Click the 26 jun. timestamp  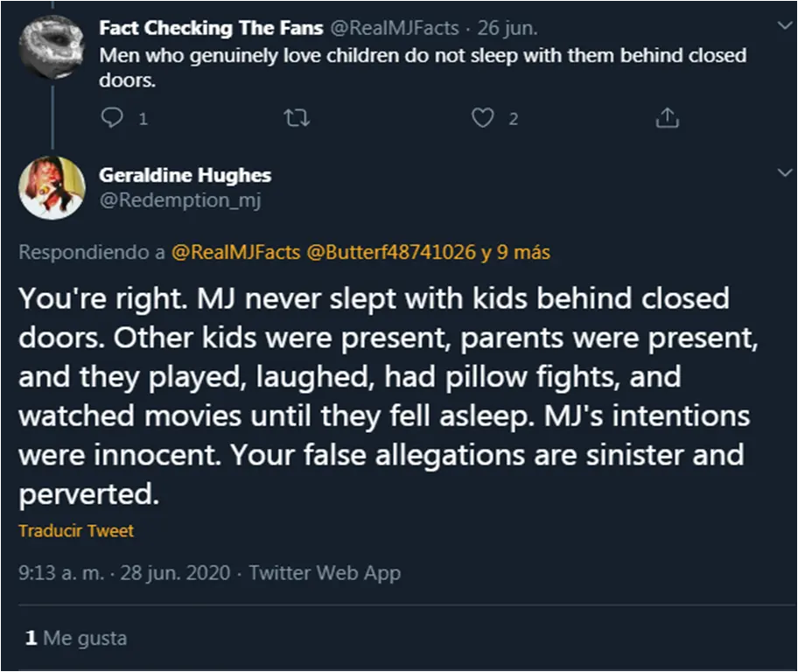pyautogui.click(x=507, y=28)
